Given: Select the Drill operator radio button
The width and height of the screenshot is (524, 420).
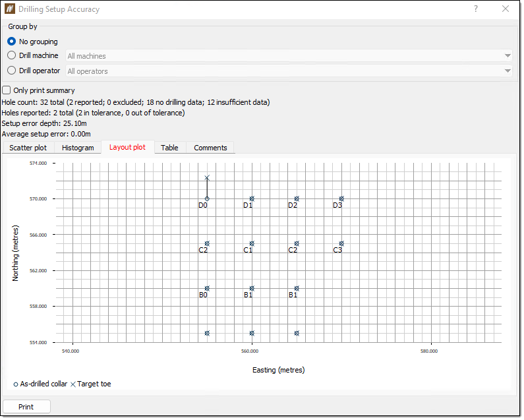Looking at the screenshot, I should click(12, 71).
